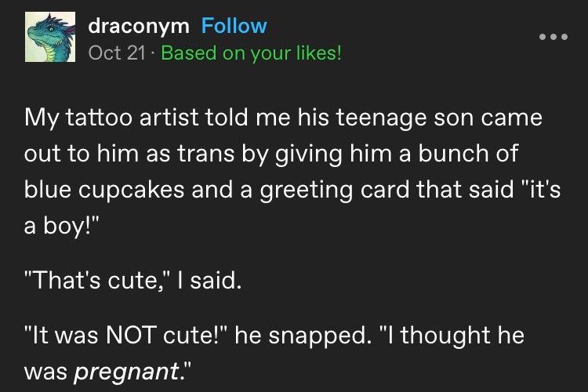588x392 pixels.
Task: Click the line "That's cute," I said.
Action: click(x=132, y=280)
